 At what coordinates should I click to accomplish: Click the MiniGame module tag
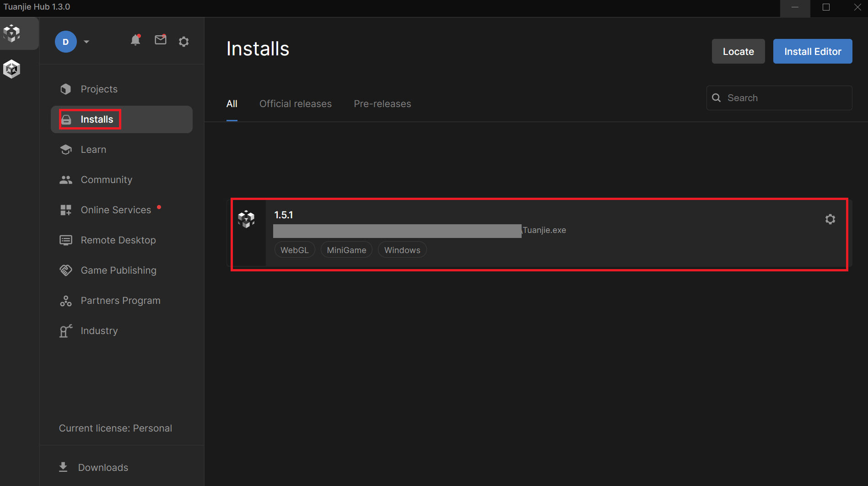coord(346,250)
